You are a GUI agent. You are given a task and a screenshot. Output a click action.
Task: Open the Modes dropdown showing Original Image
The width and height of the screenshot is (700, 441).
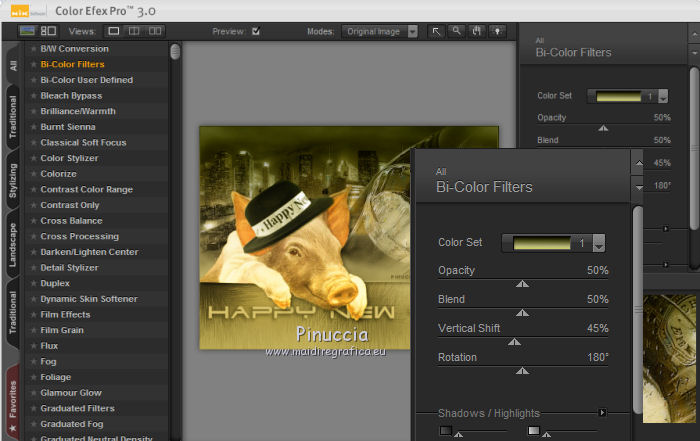pos(380,32)
